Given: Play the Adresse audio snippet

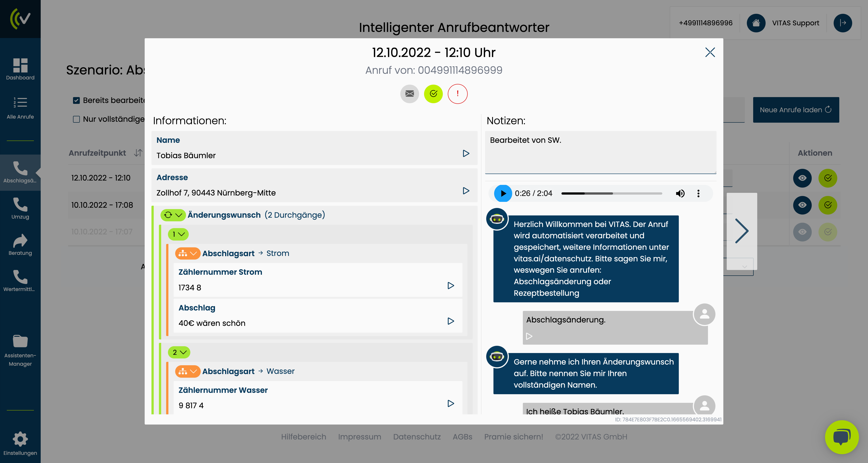Looking at the screenshot, I should [466, 191].
